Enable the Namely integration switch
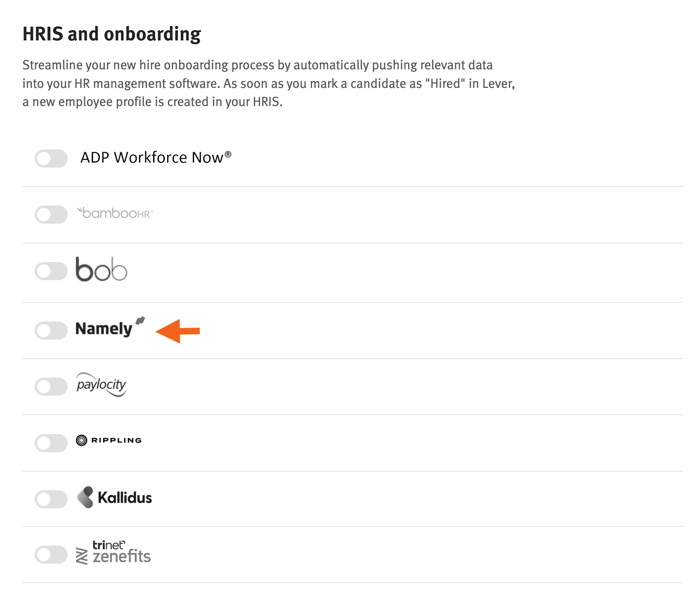Screen dimensions: 700x600 point(51,331)
